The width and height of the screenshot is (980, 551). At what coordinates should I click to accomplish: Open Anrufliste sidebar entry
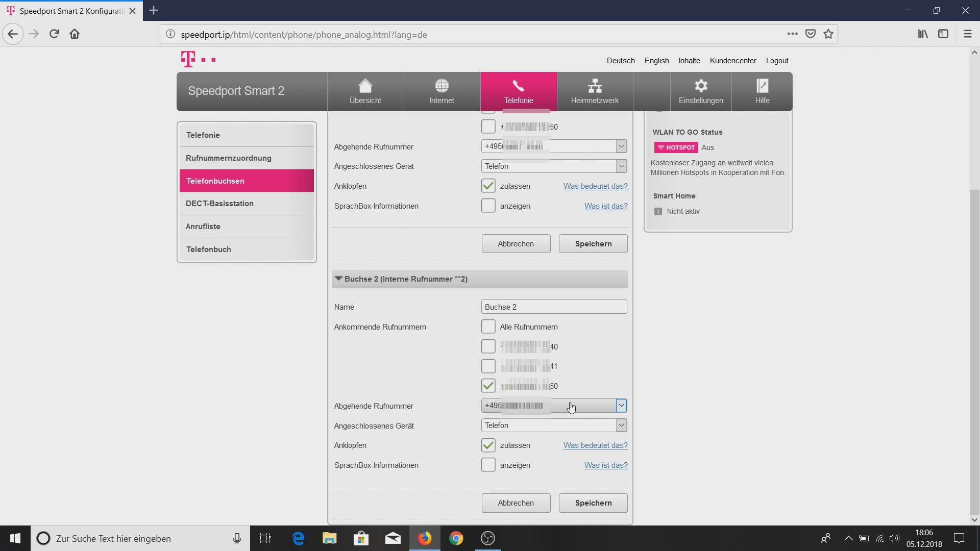[x=247, y=227]
